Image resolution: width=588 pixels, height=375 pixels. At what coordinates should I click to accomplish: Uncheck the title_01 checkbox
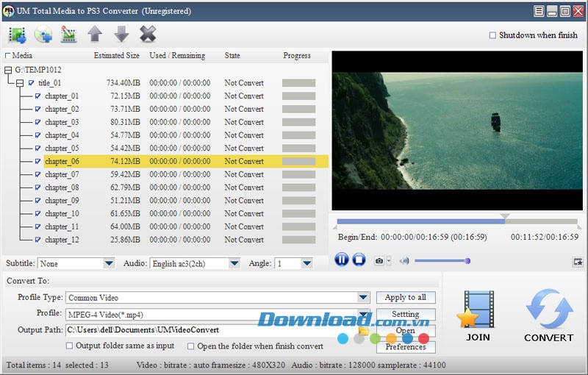[32, 83]
